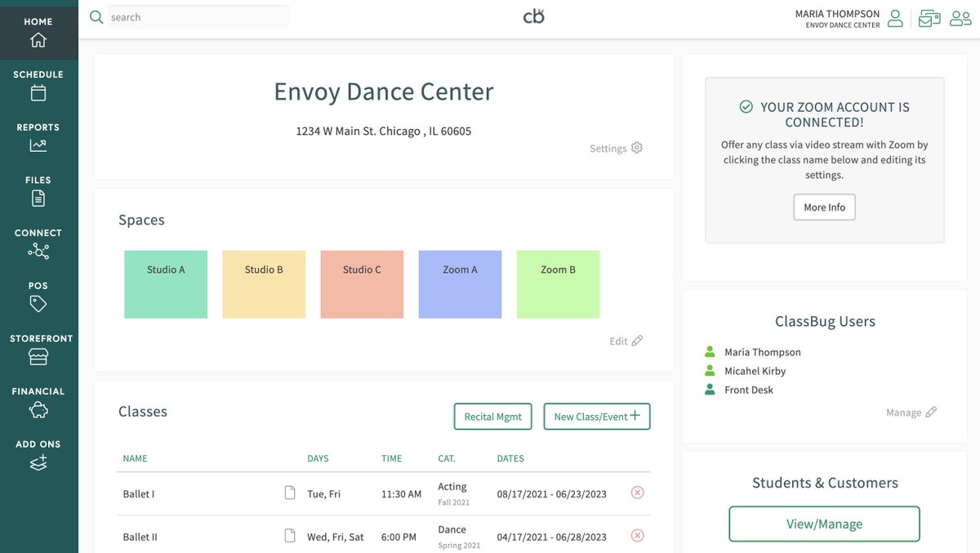Open the Files section
The image size is (980, 553).
[38, 190]
